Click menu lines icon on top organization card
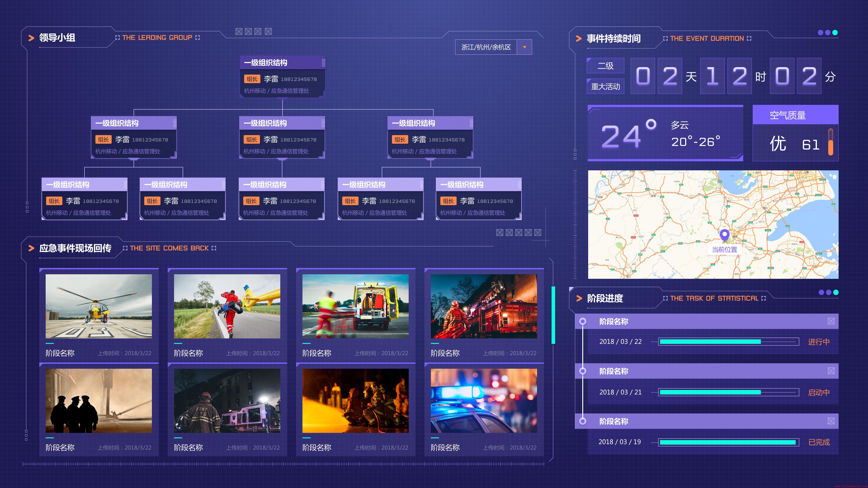Screen dimensions: 868x488 (323, 63)
